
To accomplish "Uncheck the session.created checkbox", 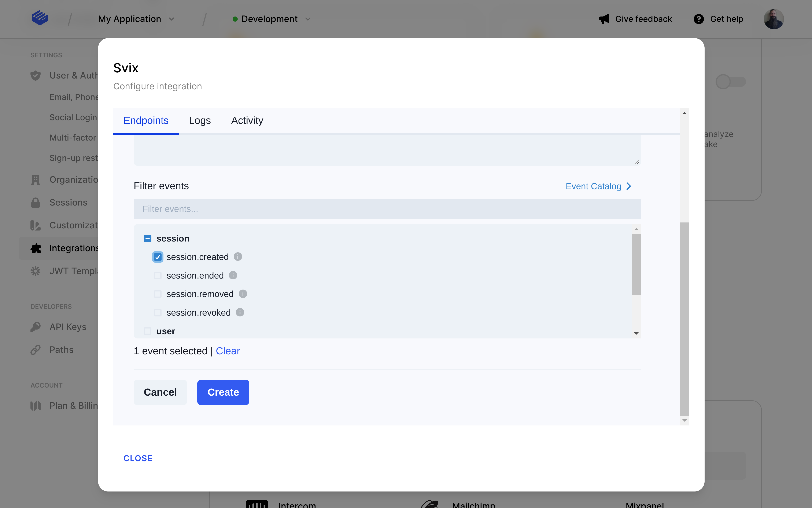I will coord(158,257).
